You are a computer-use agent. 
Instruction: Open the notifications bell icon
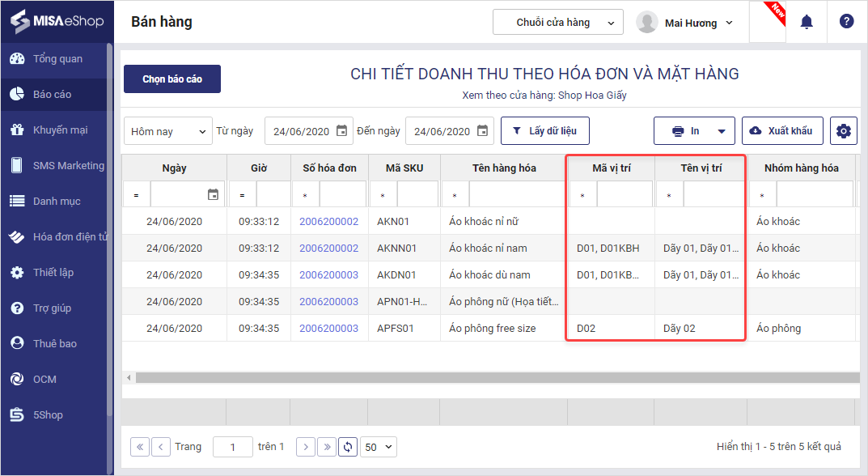pos(806,23)
